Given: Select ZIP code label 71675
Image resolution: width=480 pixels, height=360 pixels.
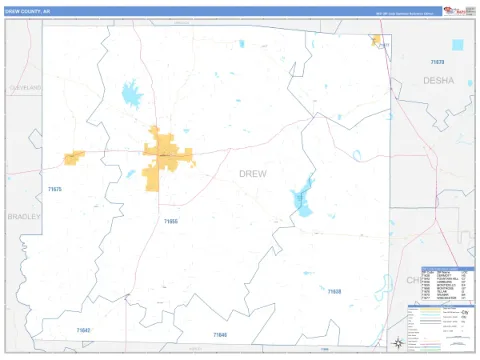Looking at the screenshot, I should point(55,189).
